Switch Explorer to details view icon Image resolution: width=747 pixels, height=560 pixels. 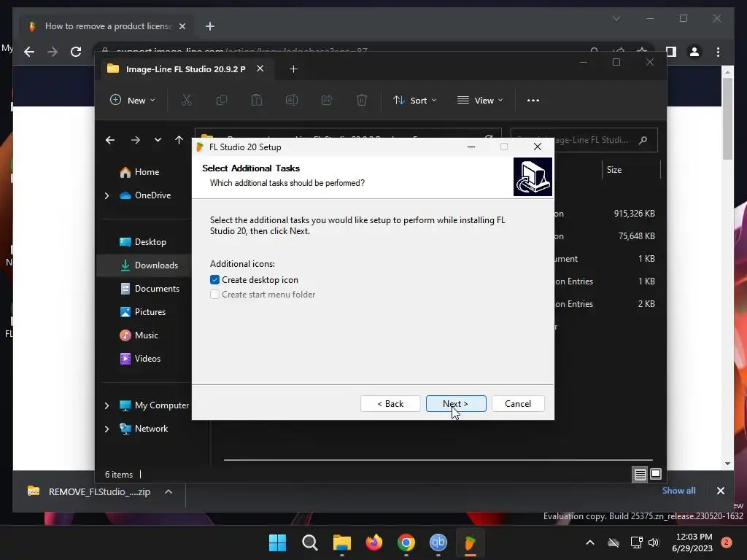(640, 474)
